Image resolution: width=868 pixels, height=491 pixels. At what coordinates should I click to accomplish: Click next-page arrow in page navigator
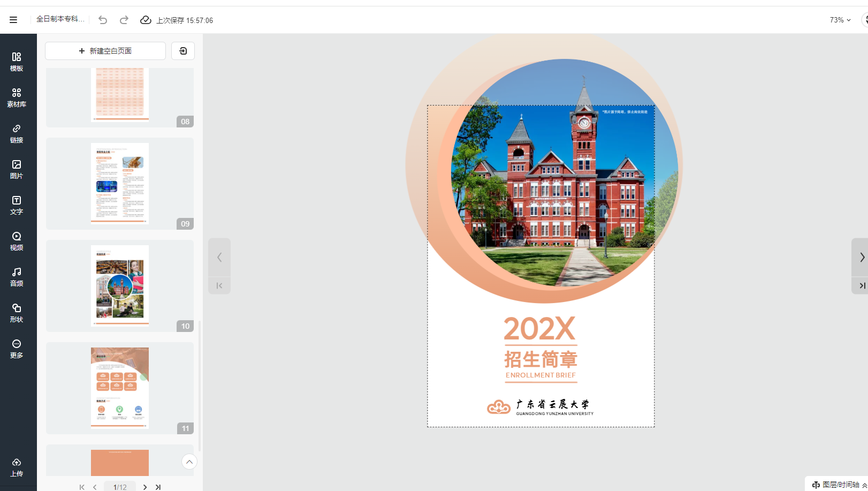(145, 487)
